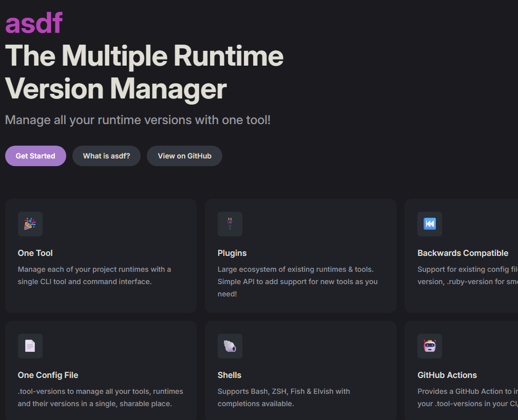The image size is (518, 420).
Task: Click The Multiple Runtime Version Manager headline
Action: pyautogui.click(x=144, y=72)
